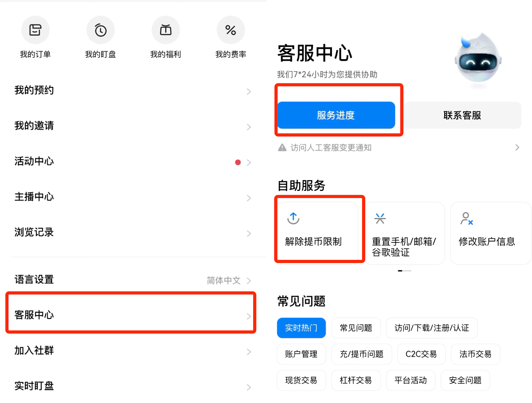Click the Service Progress (服务进度) button
Screen dimensions: 532x403
(x=336, y=115)
